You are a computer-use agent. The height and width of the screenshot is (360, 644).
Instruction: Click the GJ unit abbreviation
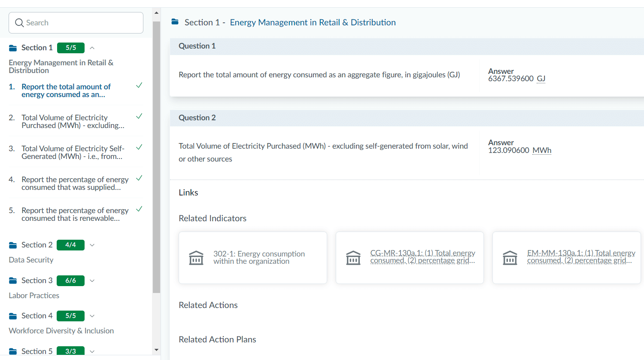541,79
